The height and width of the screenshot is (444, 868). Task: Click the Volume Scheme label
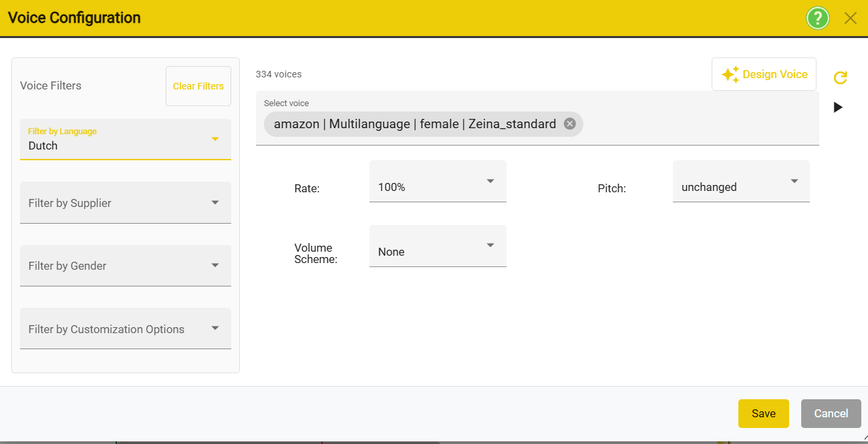click(316, 254)
